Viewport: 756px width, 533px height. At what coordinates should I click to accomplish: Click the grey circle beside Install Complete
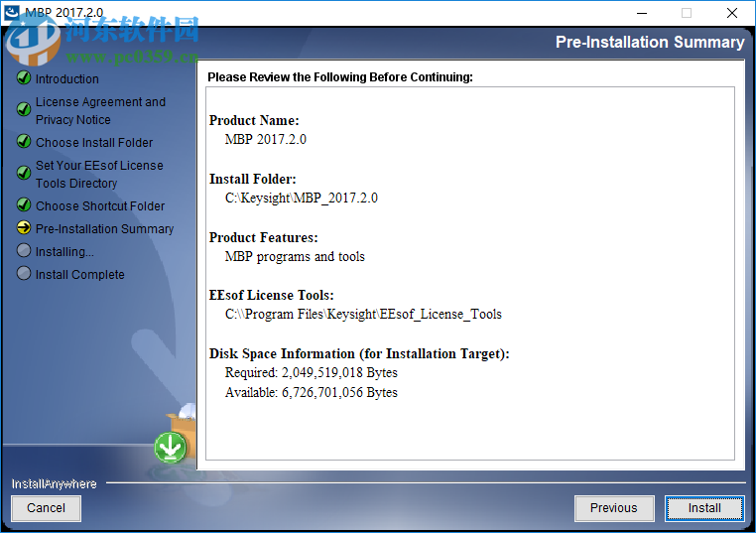pyautogui.click(x=24, y=273)
